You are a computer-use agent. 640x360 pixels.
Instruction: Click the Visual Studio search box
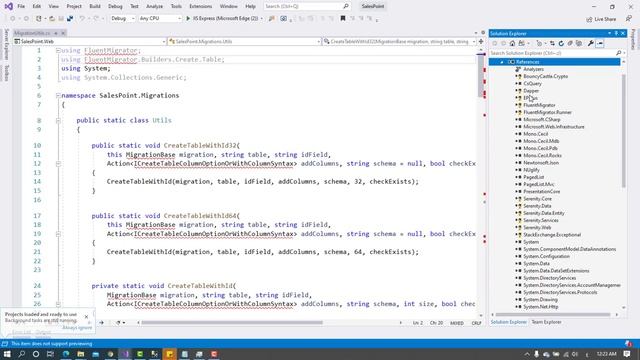pos(307,7)
